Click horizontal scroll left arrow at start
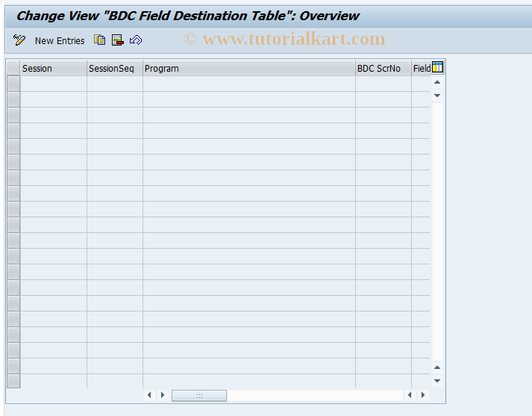 tap(149, 395)
